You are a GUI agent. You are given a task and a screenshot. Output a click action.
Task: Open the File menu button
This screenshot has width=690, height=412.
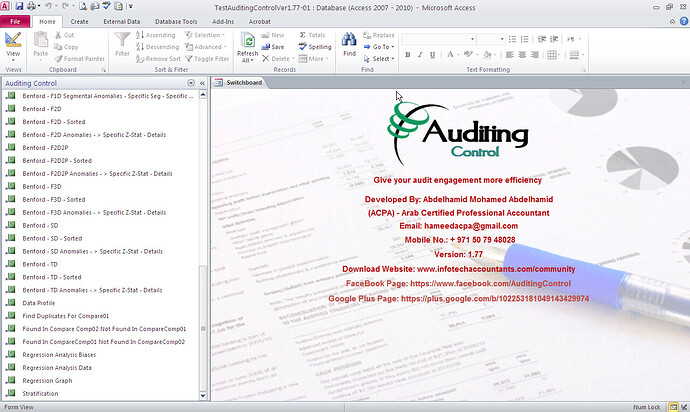click(16, 20)
